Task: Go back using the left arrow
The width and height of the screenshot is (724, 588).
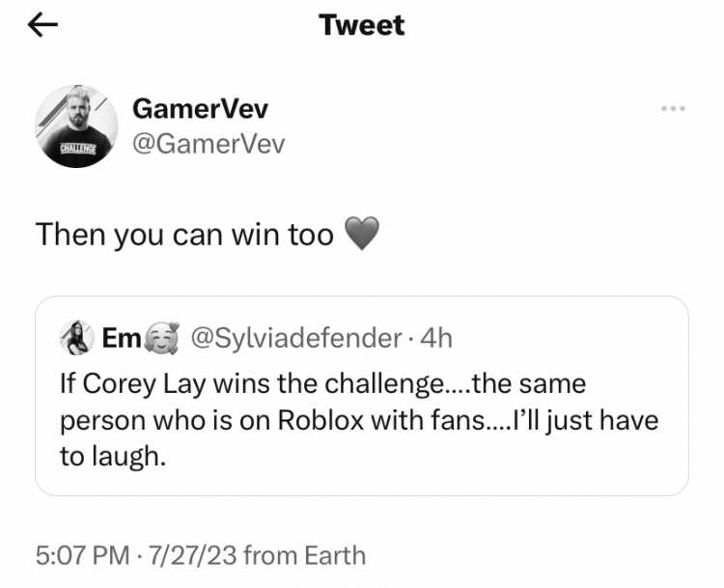Action: 42,25
